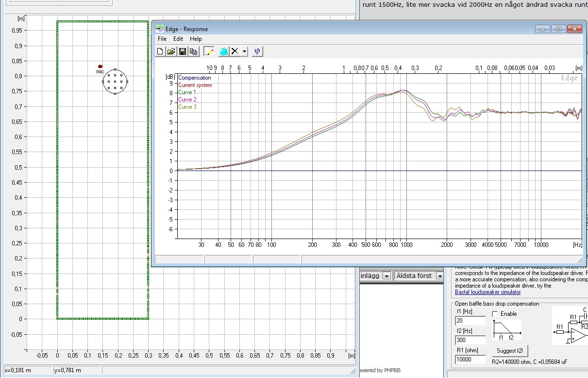Click the R1 [ohm] input field
The height and width of the screenshot is (378, 588).
[470, 360]
